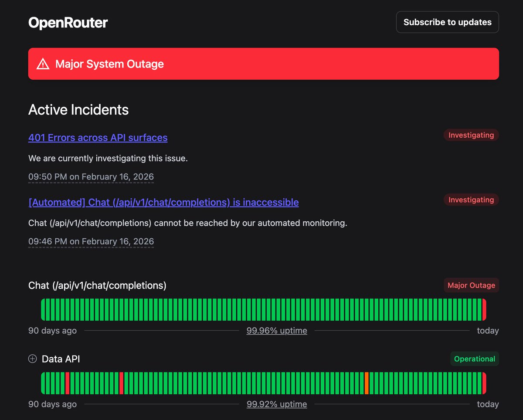Click the Subscribe to updates button

point(448,22)
